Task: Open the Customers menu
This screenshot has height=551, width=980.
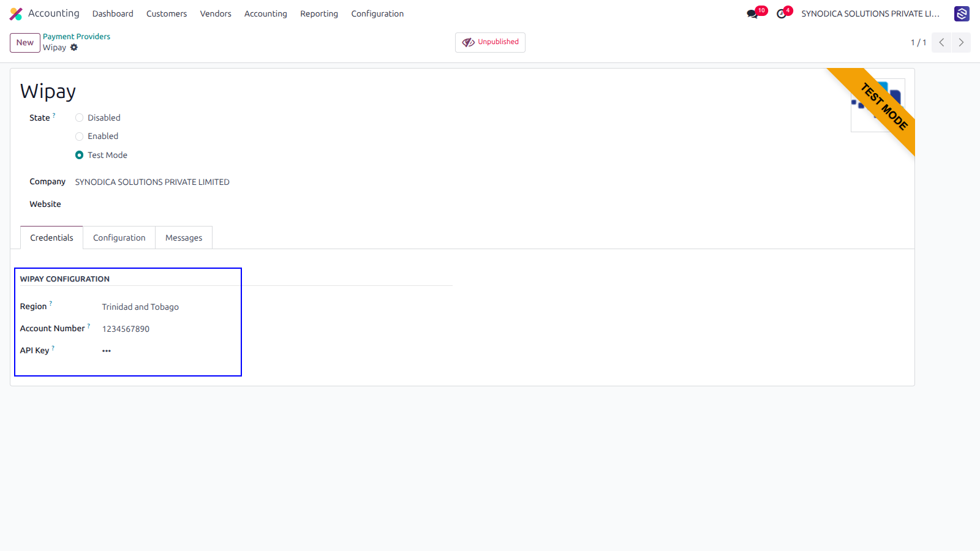Action: [167, 13]
